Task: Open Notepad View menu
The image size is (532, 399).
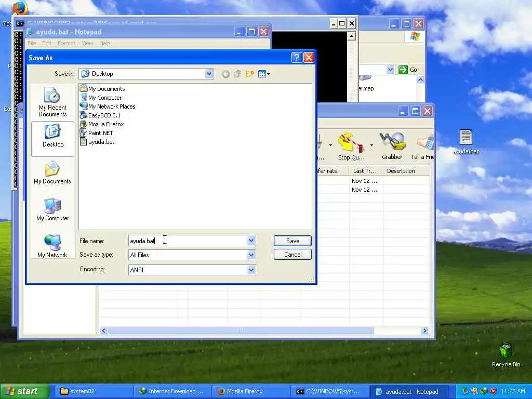Action: [x=87, y=43]
